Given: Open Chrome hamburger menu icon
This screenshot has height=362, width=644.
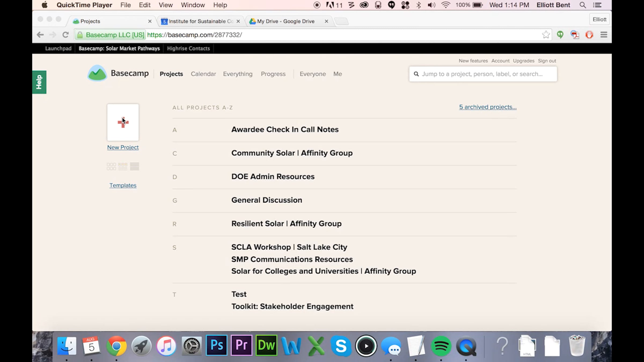Looking at the screenshot, I should coord(604,35).
